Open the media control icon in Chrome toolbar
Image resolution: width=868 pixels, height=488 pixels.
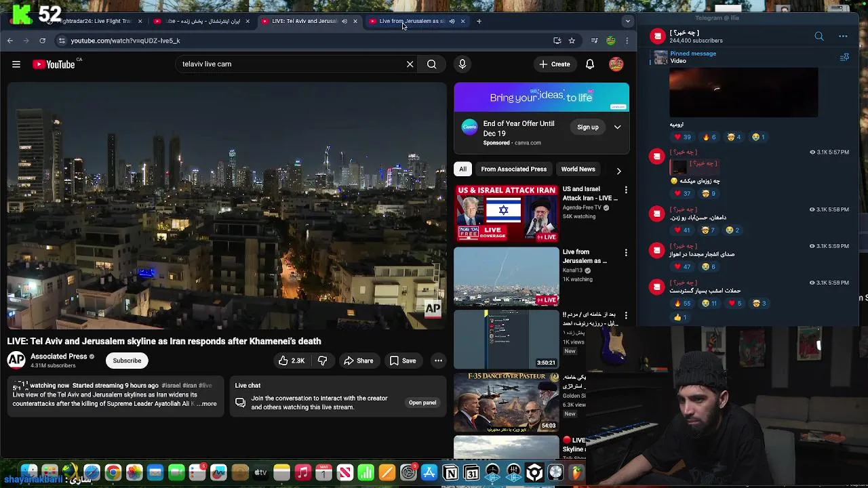[x=594, y=41]
